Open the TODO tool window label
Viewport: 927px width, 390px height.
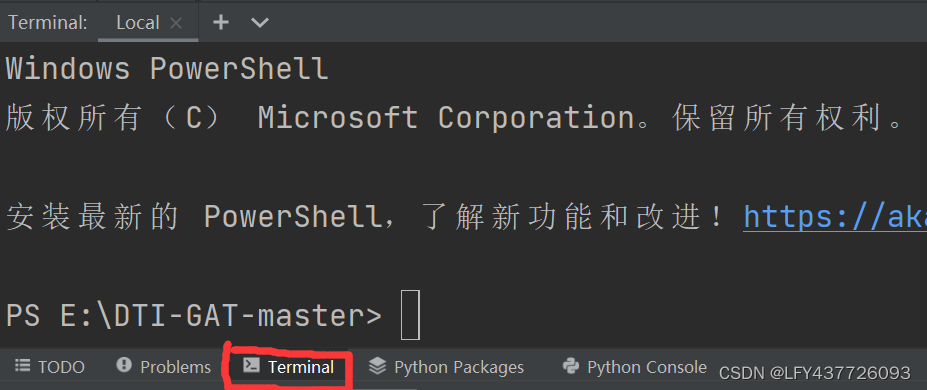tap(61, 367)
